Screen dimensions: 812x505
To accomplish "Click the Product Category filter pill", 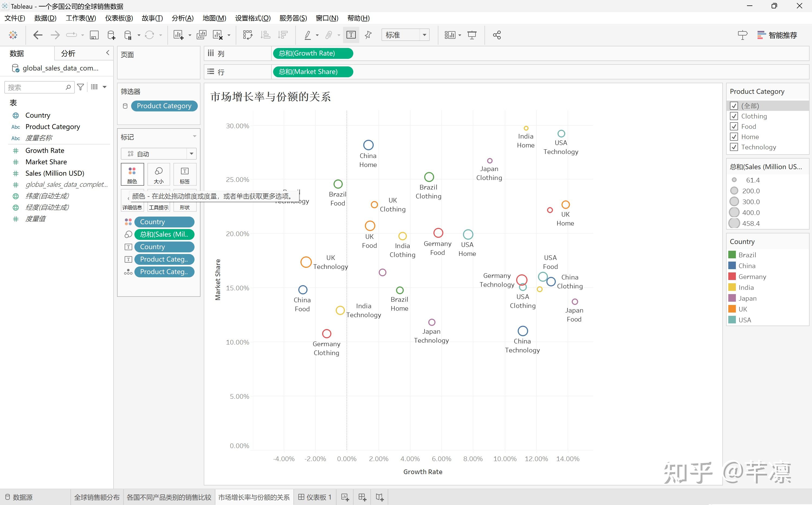I will click(164, 106).
